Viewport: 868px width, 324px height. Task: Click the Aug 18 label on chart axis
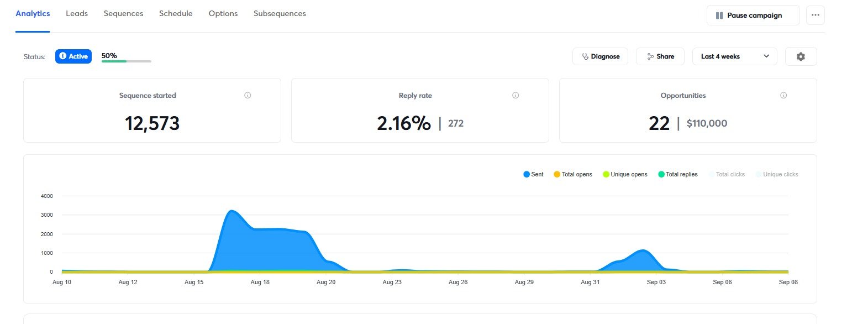[x=260, y=282]
